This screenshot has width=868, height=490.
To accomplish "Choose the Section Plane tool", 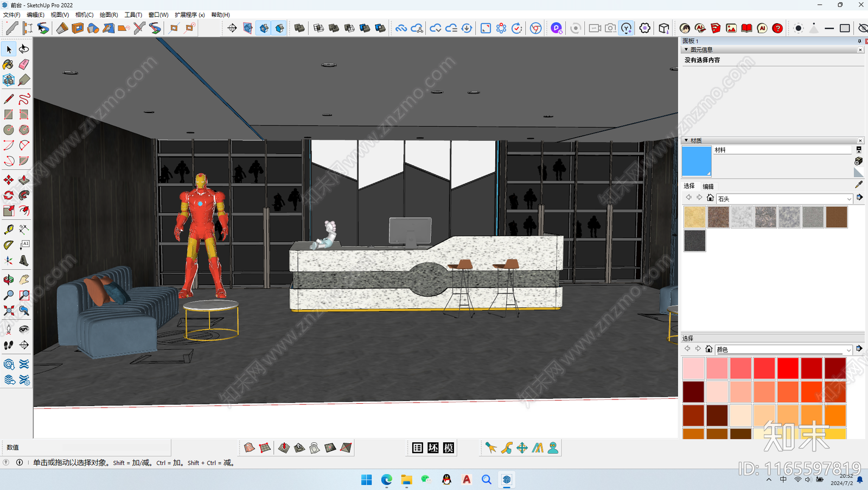I will click(x=24, y=345).
